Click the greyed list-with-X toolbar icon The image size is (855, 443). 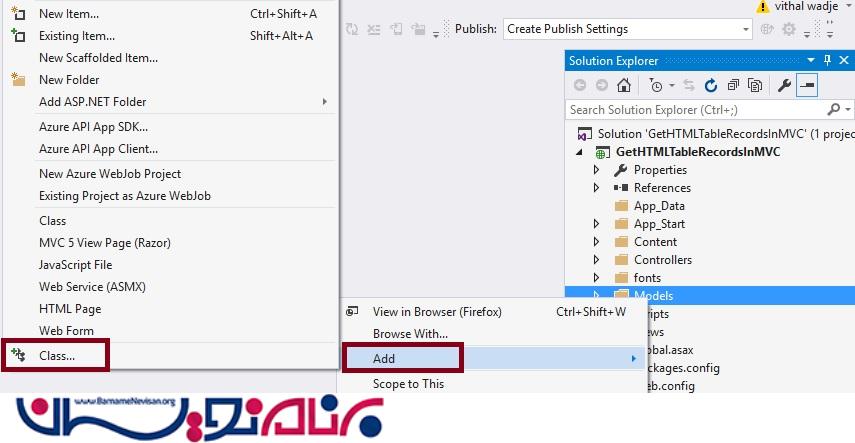pos(374,29)
